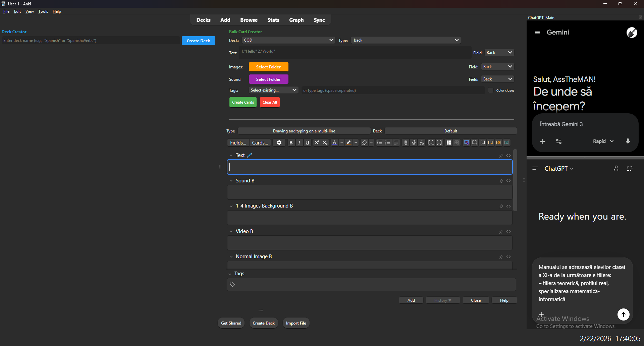Switch to the Browse tab

click(249, 20)
